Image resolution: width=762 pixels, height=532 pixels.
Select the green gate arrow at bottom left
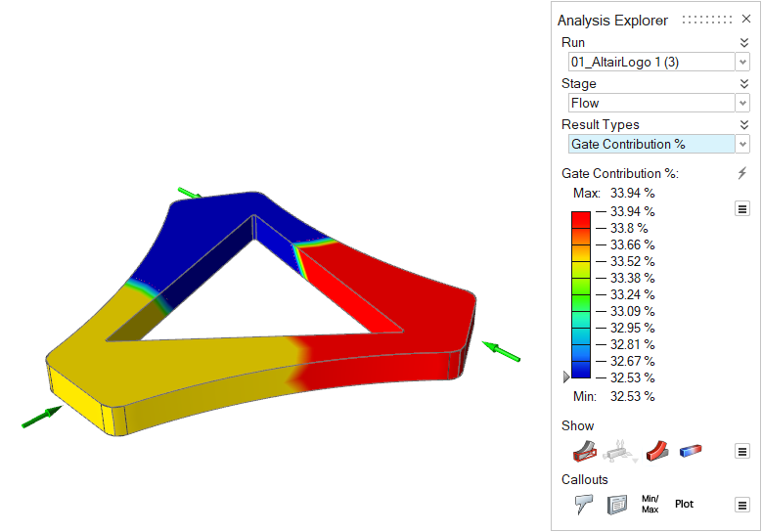click(x=42, y=417)
